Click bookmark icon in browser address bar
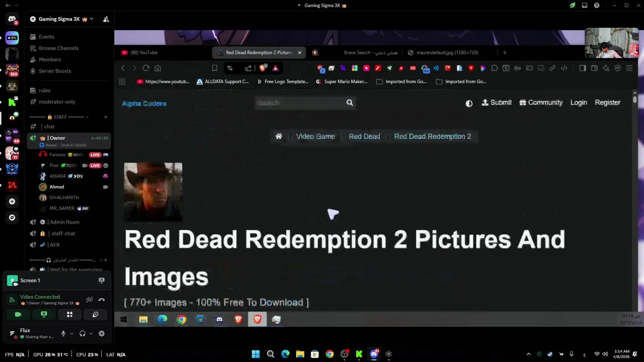Viewport: 644px width, 362px height. [215, 68]
